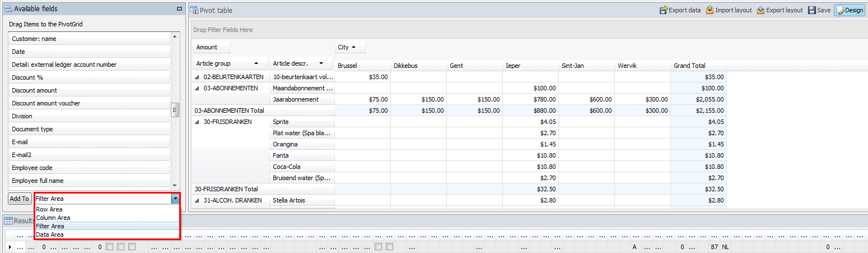Click the Import layout icon

tap(710, 10)
